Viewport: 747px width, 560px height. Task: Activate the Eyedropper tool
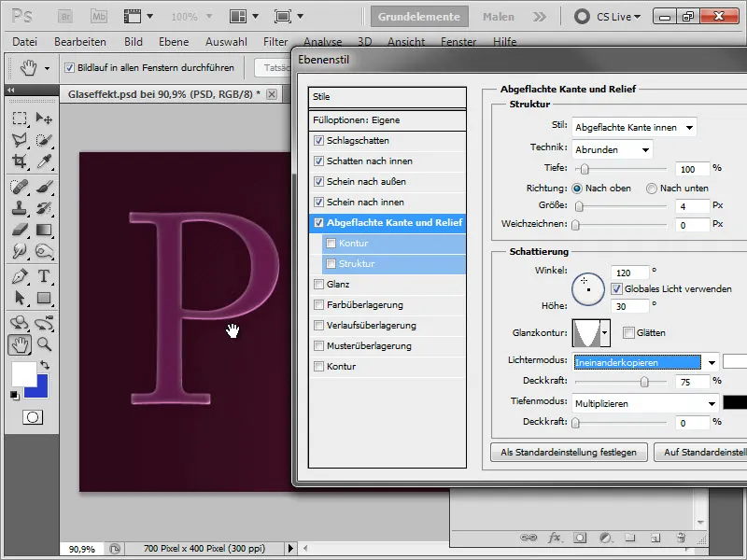(44, 161)
